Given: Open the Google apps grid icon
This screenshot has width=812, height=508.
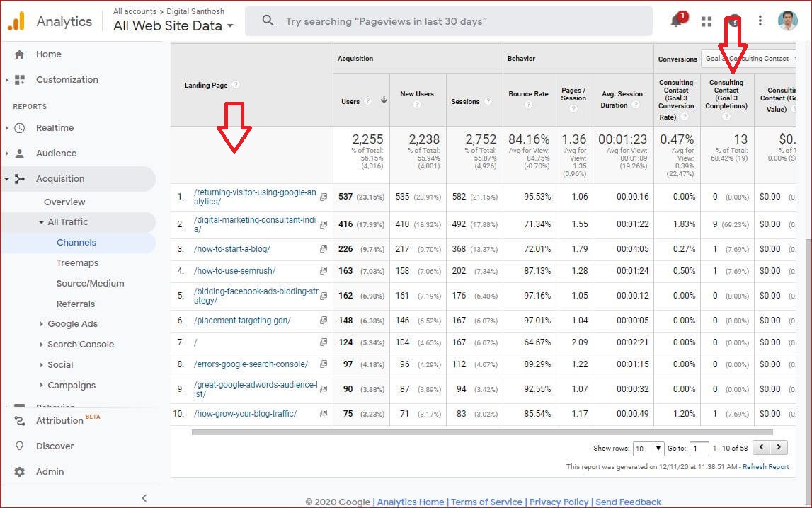Looking at the screenshot, I should pyautogui.click(x=707, y=21).
